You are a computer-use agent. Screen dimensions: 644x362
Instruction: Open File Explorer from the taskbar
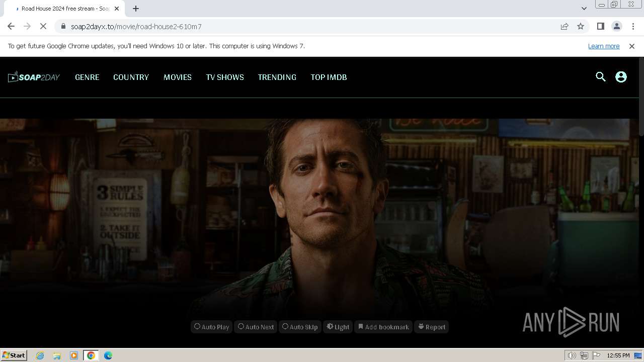57,355
